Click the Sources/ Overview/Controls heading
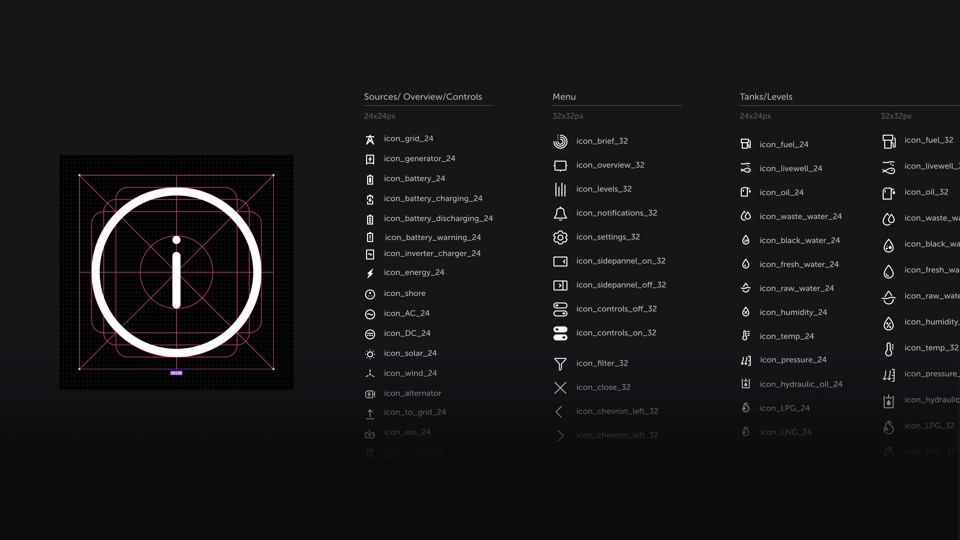 tap(423, 97)
